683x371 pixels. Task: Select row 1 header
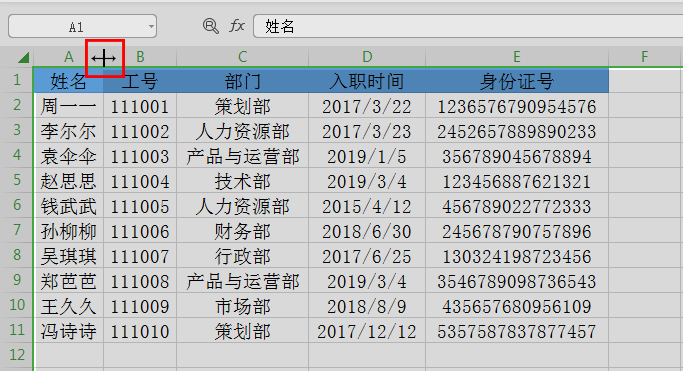coord(17,80)
